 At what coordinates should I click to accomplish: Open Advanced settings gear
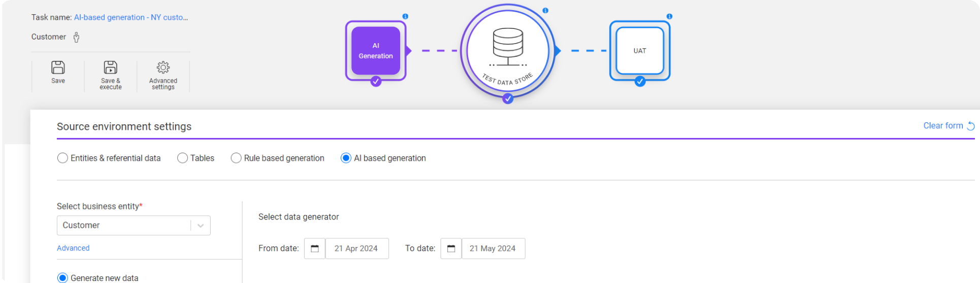tap(163, 67)
